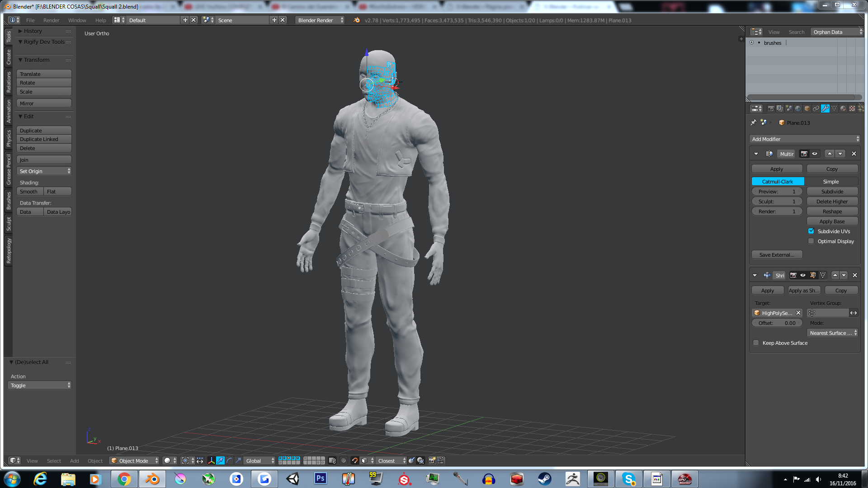Toggle Multires modifier render visibility camera icon

804,154
